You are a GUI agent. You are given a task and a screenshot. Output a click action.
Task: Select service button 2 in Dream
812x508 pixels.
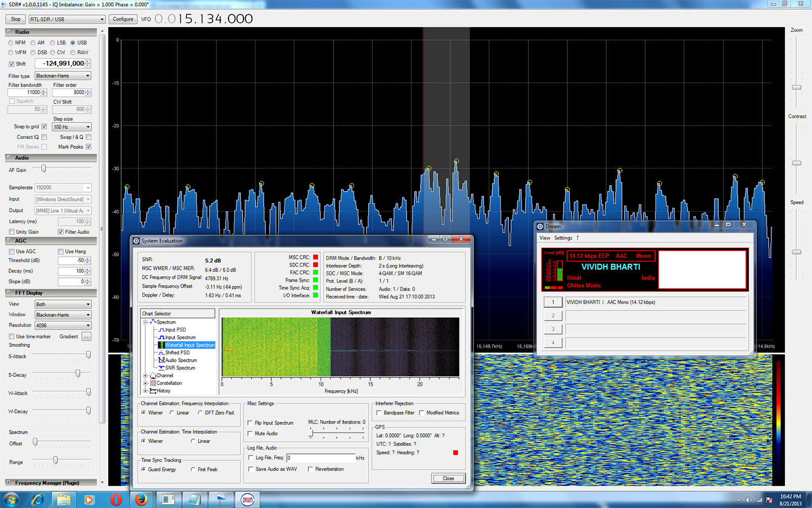pos(553,316)
